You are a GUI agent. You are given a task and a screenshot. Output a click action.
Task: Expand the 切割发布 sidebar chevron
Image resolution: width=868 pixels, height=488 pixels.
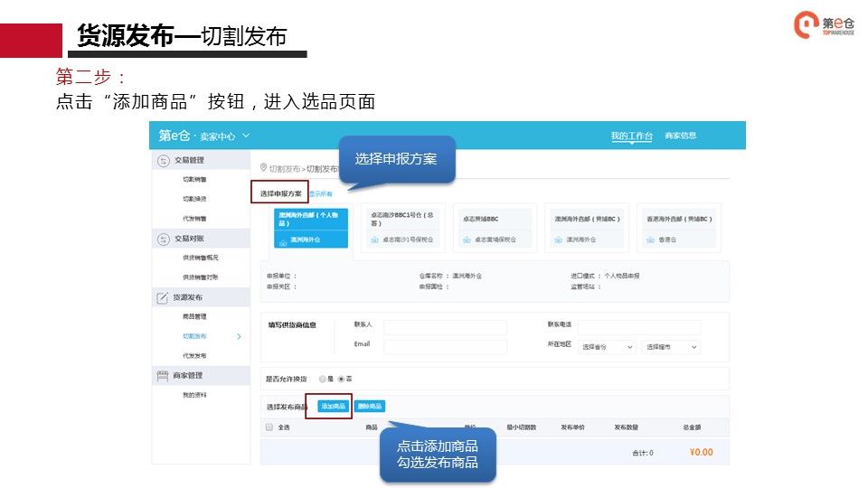coord(239,336)
